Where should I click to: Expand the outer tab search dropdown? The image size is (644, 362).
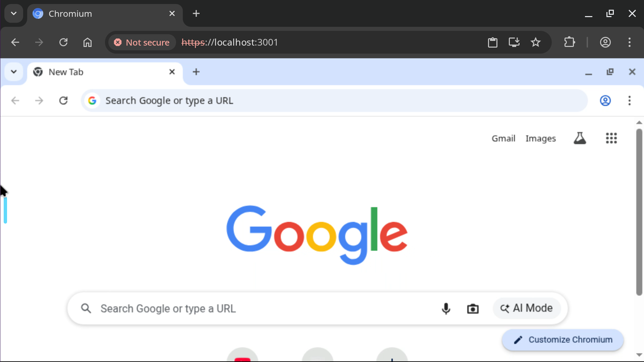click(14, 13)
